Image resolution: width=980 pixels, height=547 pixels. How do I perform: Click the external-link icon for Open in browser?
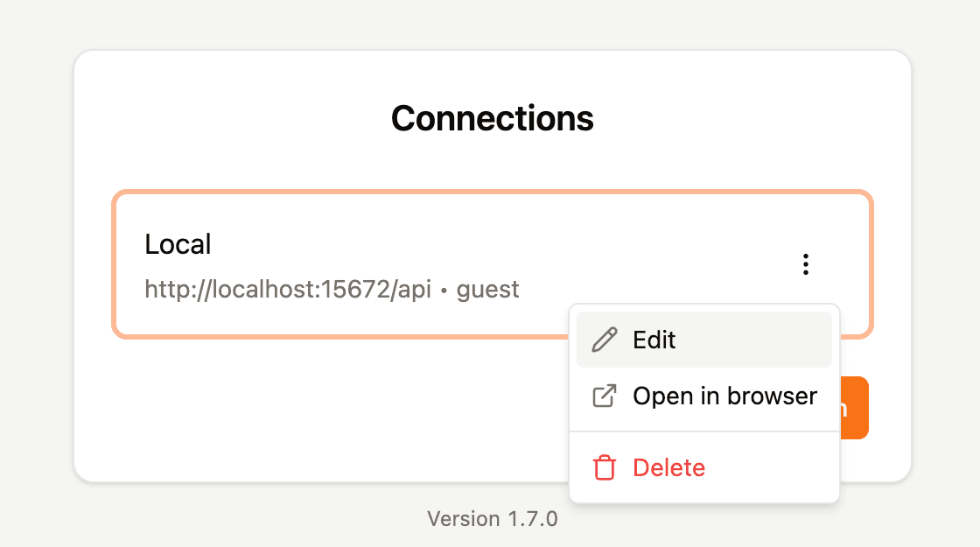coord(605,396)
